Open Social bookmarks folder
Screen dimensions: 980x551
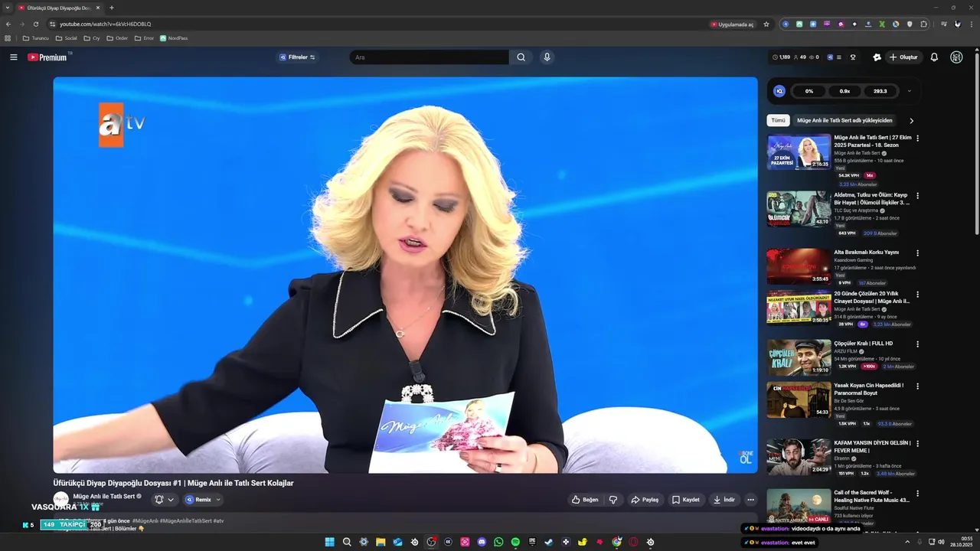click(x=67, y=38)
